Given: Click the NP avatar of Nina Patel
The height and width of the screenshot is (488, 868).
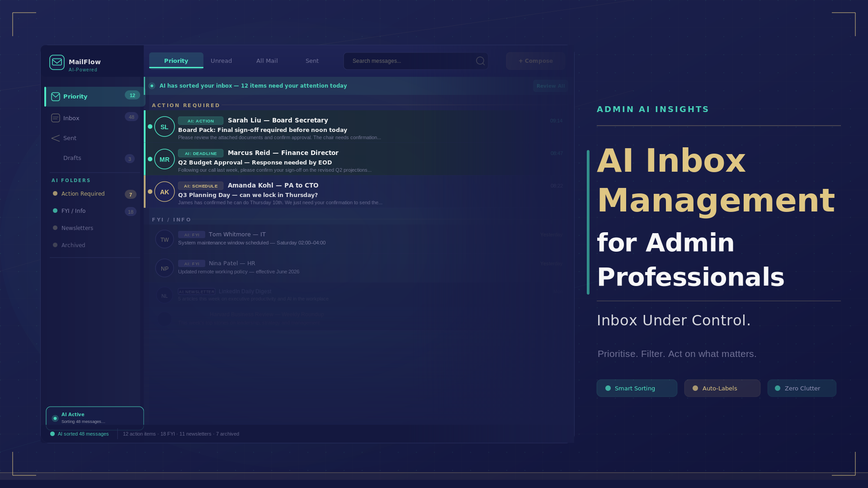Looking at the screenshot, I should coord(165,268).
